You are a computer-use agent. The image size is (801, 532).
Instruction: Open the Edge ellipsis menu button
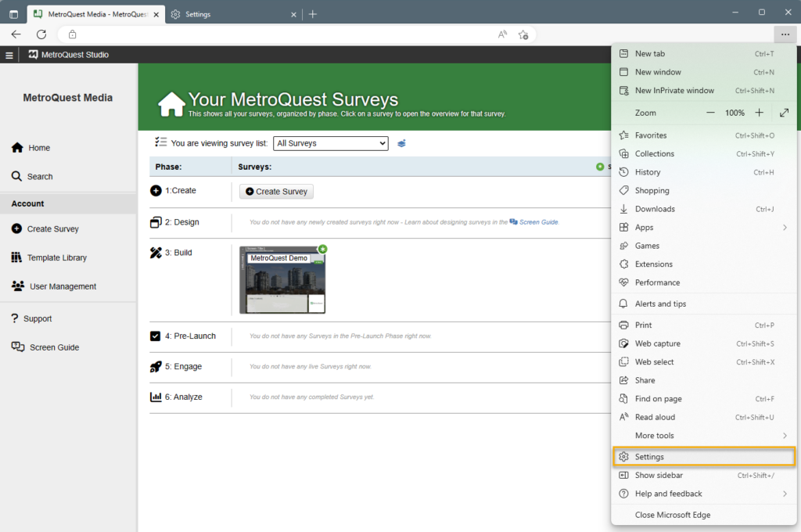[x=785, y=34]
